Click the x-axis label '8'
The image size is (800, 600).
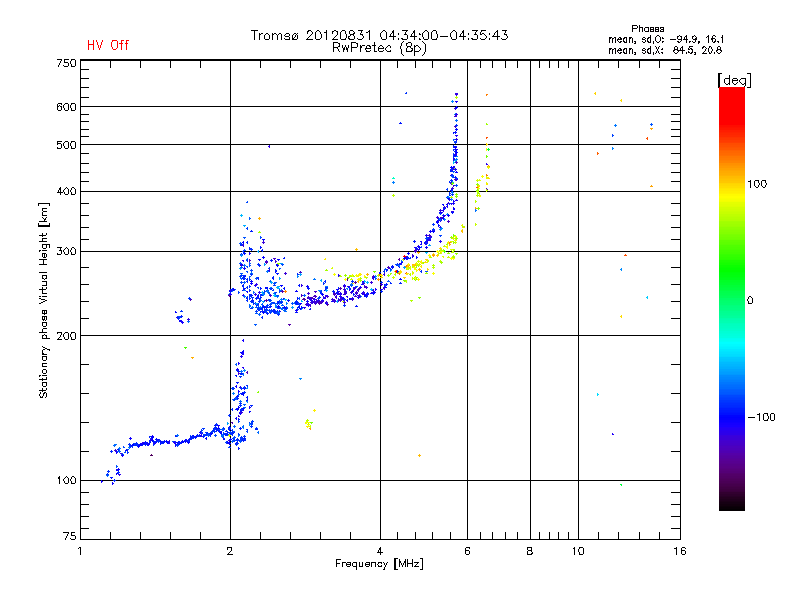[530, 551]
